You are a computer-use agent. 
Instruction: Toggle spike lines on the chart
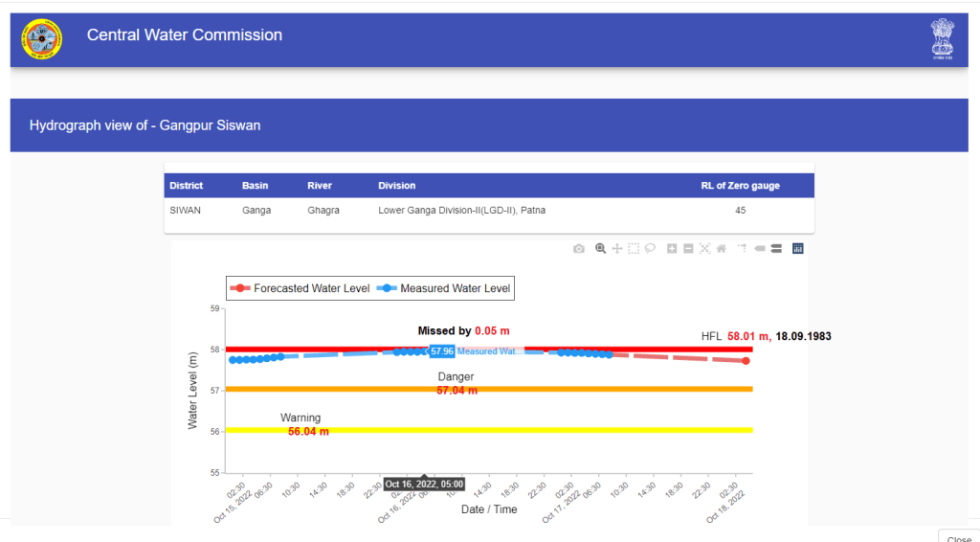[742, 249]
